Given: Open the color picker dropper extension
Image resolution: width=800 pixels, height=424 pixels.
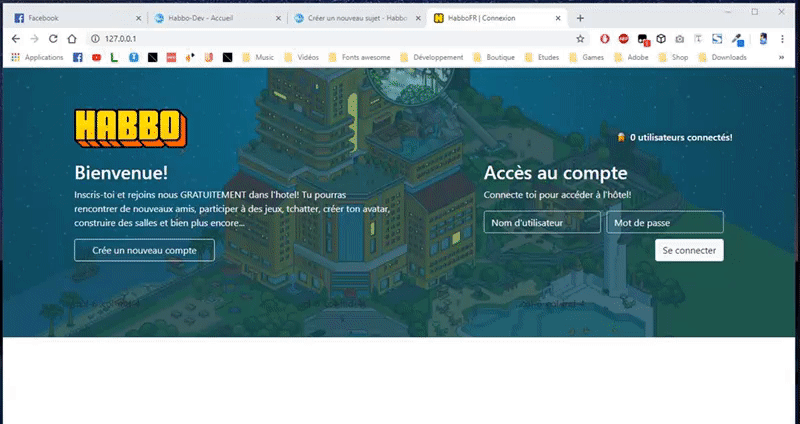Looking at the screenshot, I should click(x=737, y=39).
